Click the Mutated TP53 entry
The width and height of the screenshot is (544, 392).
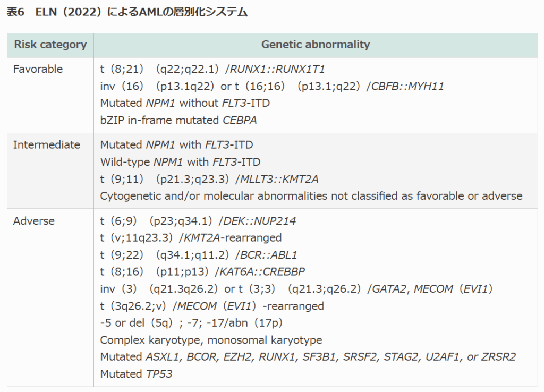136,374
